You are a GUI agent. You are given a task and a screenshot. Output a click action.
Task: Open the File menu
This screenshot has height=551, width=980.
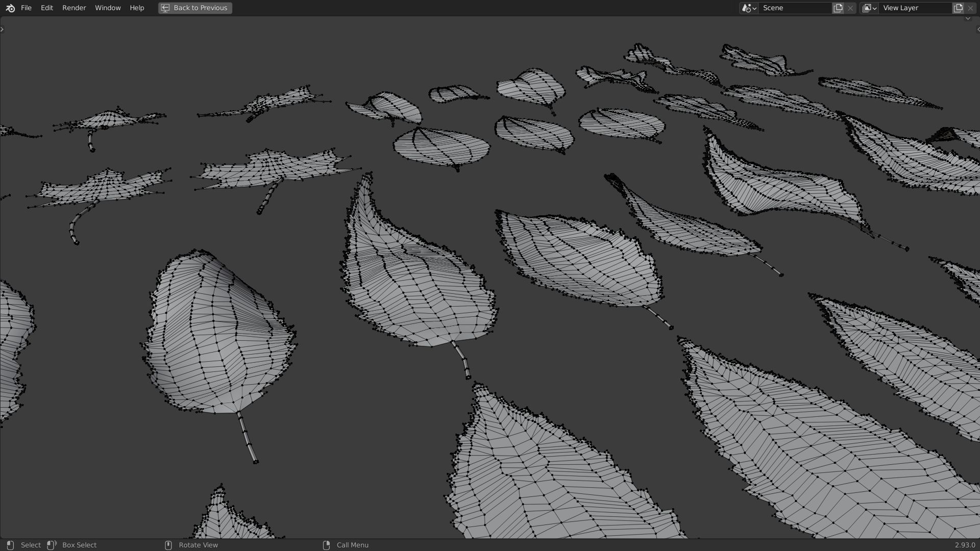tap(26, 8)
